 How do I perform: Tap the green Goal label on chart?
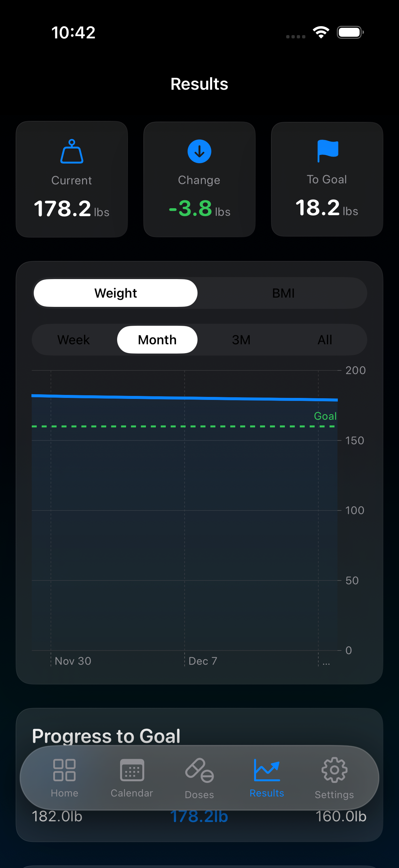point(325,416)
